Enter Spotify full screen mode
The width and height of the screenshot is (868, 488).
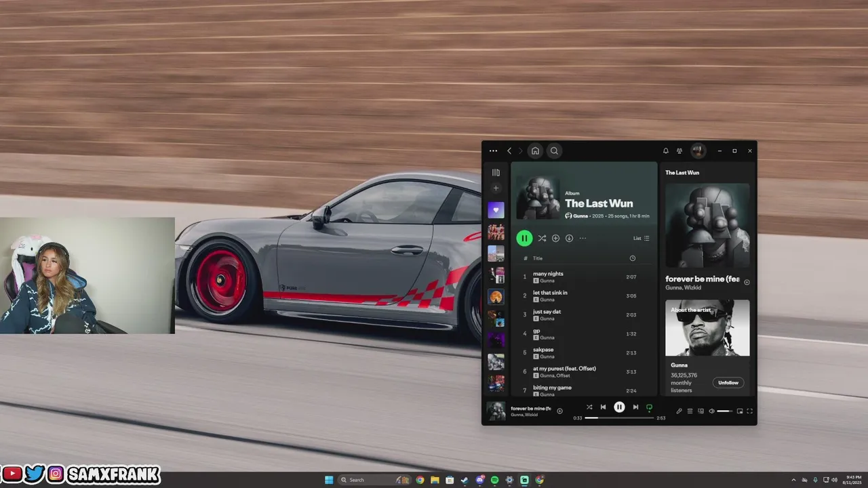click(x=750, y=411)
